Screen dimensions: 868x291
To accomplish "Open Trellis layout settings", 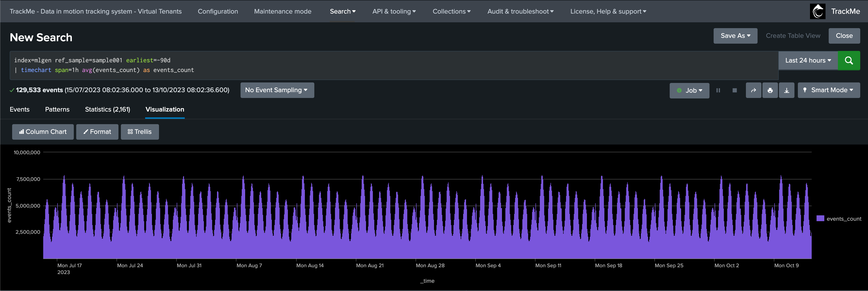I will tap(140, 132).
